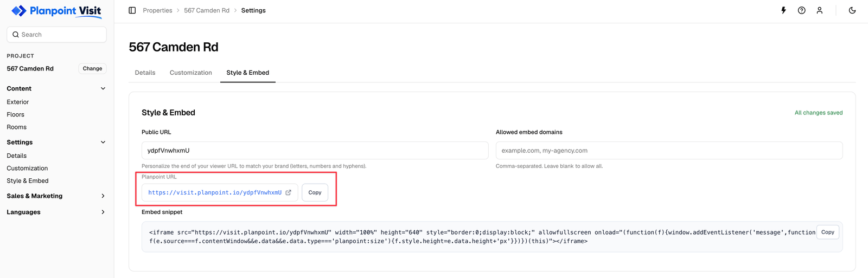
Task: Click the Sales & Marketing header
Action: pos(35,196)
